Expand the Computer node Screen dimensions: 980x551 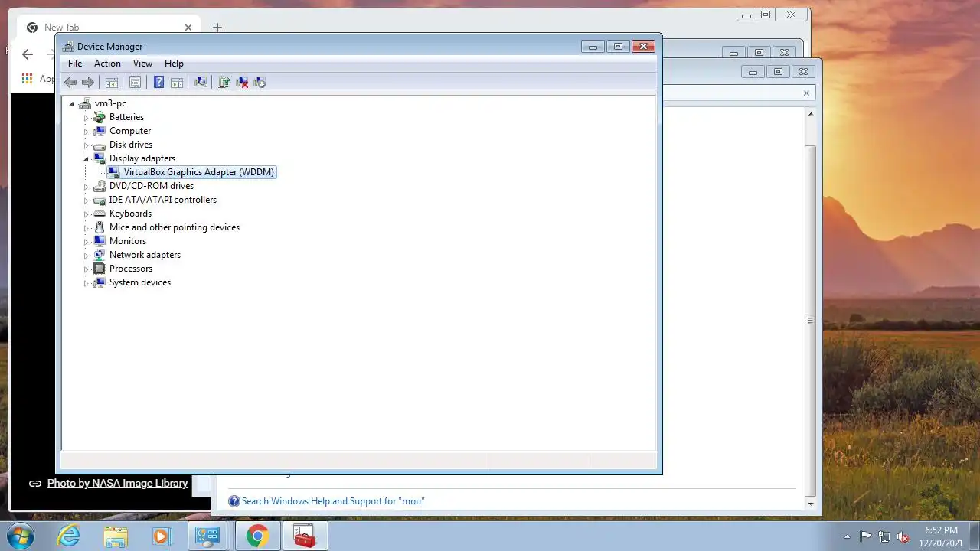click(x=86, y=132)
